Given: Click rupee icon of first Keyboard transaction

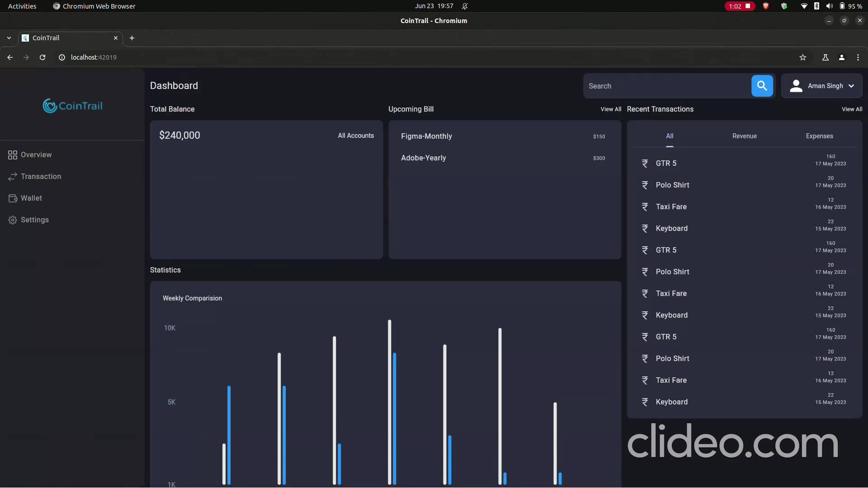Looking at the screenshot, I should 645,229.
